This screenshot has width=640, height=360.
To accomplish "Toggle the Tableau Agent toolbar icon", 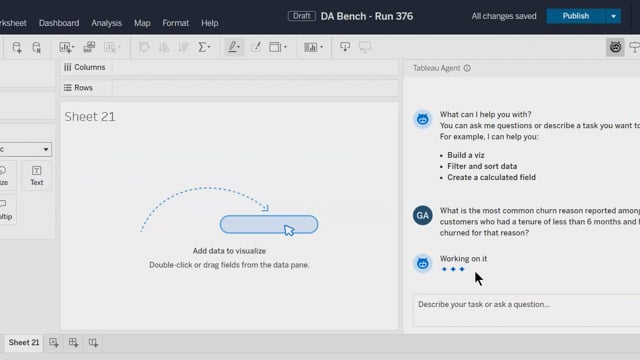I will [x=615, y=47].
